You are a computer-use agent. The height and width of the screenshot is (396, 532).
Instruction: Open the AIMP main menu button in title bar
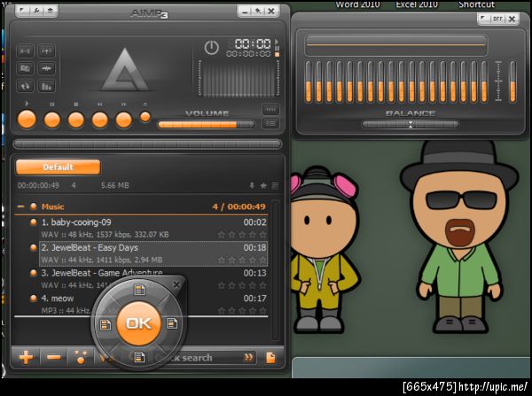pyautogui.click(x=22, y=11)
